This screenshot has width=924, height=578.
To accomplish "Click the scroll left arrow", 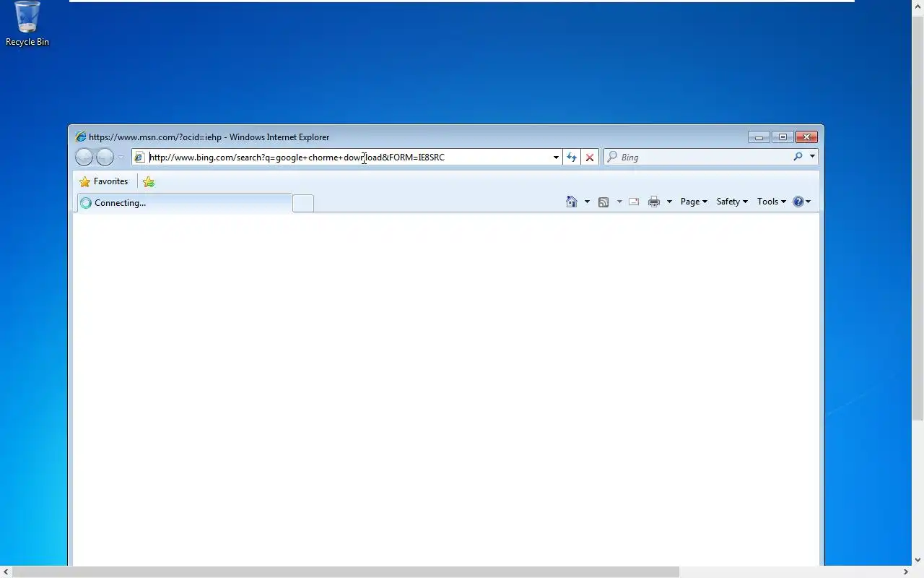I will click(6, 571).
